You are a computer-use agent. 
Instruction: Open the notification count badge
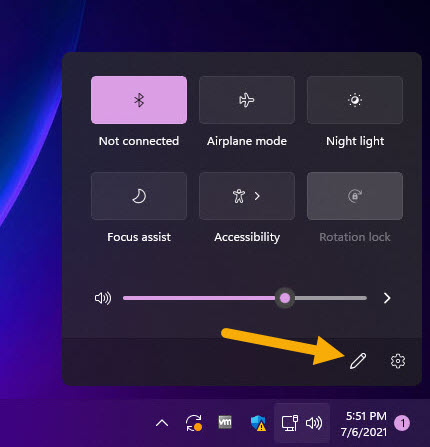click(402, 423)
